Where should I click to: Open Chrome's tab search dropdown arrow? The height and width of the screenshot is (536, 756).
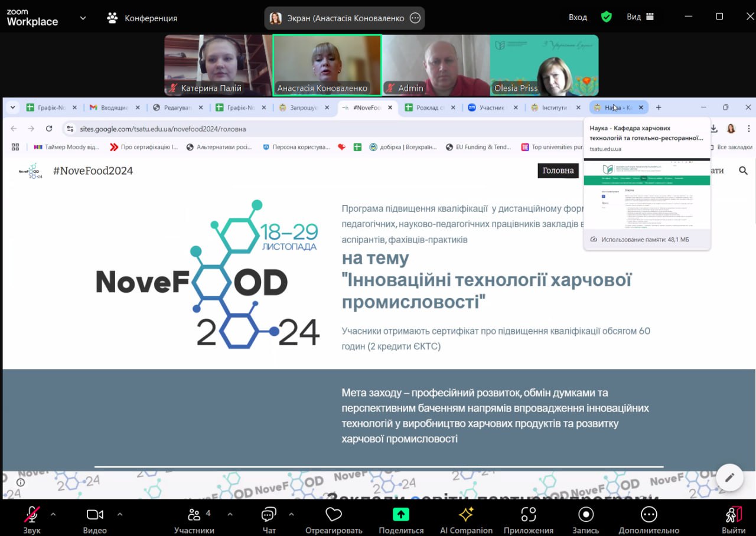pyautogui.click(x=13, y=107)
